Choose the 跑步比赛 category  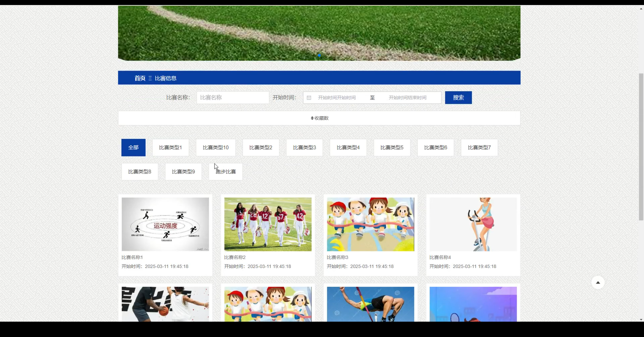(226, 172)
